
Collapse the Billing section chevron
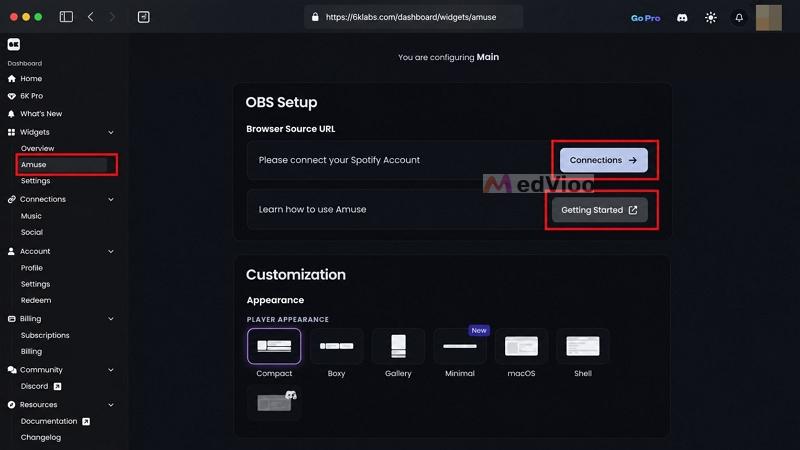pyautogui.click(x=111, y=319)
